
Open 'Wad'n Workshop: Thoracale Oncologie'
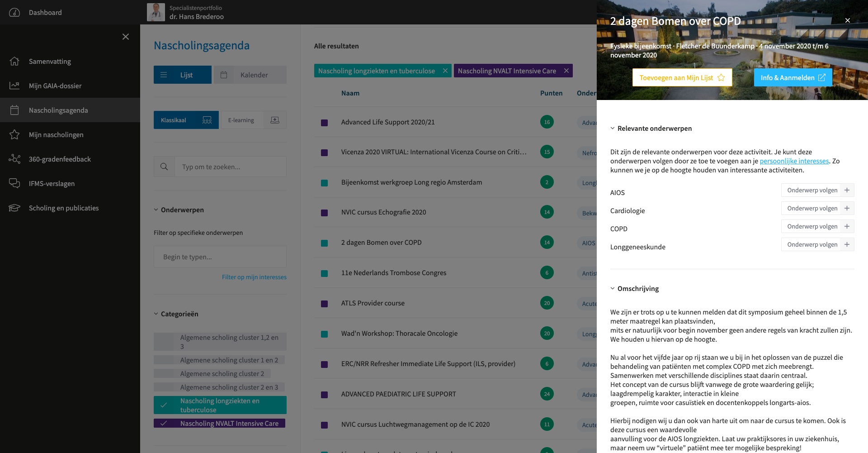(x=399, y=333)
